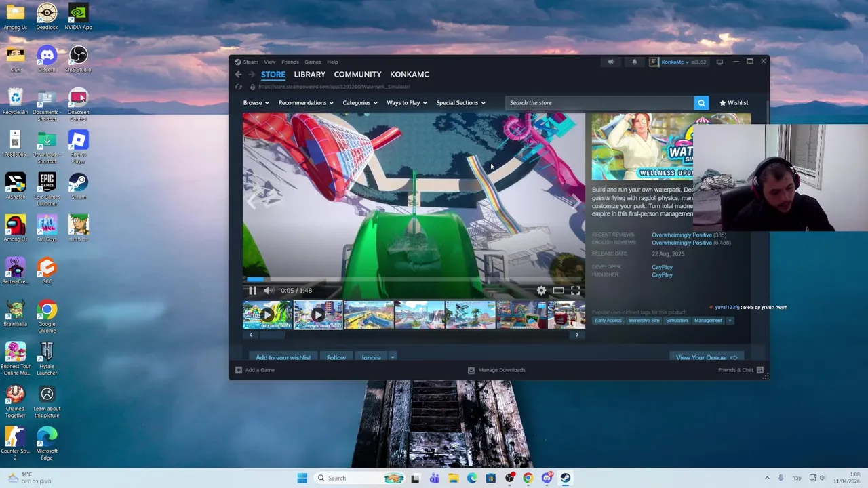Expand the Recommendations dropdown

[x=306, y=103]
